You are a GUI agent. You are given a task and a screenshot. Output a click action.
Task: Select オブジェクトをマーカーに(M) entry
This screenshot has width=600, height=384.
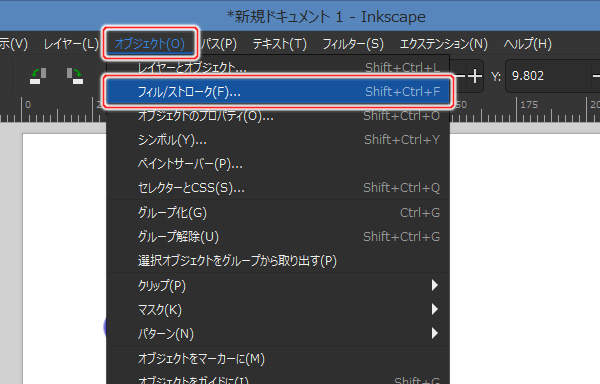coord(278,358)
